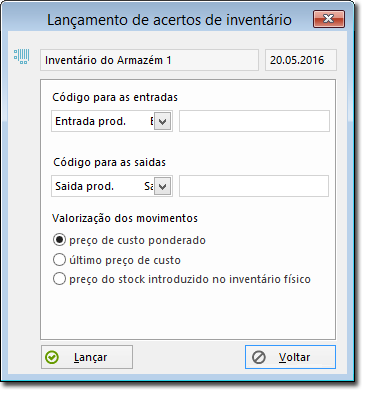The image size is (365, 394).
Task: Open the 'Saida prod.' combo box
Action: pos(112,186)
